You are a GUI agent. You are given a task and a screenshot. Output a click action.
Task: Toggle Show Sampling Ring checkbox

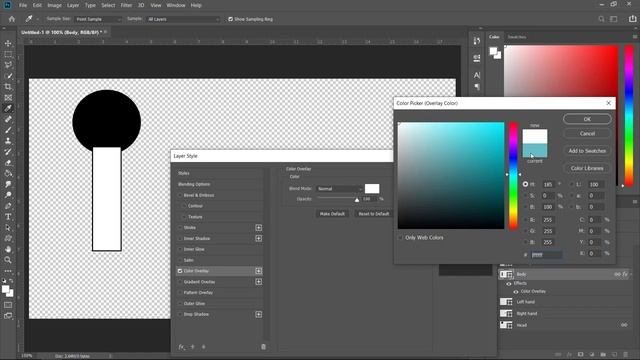pos(230,19)
